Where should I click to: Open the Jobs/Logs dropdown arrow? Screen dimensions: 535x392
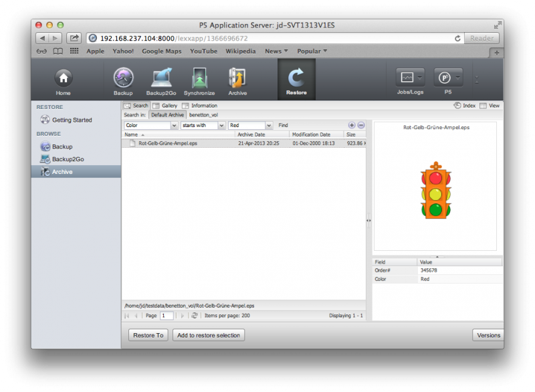[420, 78]
